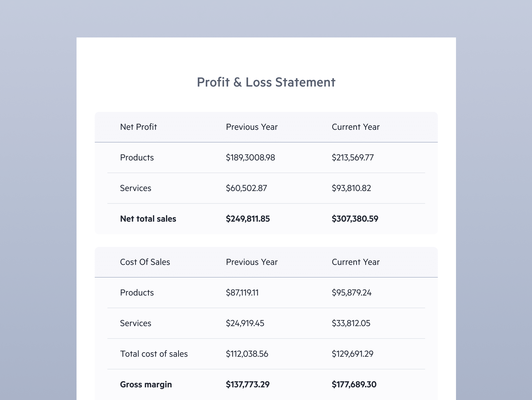Select the $60,502.87 services amount
This screenshot has height=400, width=532.
[246, 188]
